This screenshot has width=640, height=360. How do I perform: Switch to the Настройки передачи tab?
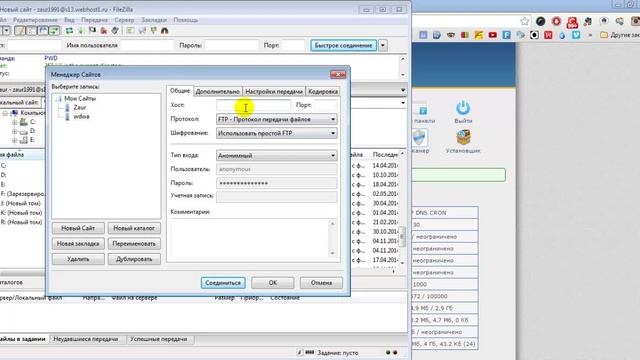click(274, 91)
